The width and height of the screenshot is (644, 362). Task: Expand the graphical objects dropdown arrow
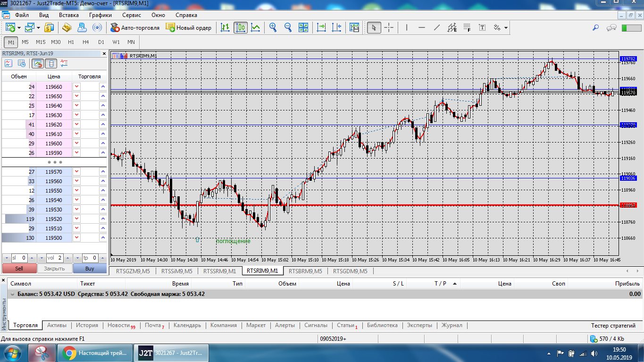pos(506,28)
